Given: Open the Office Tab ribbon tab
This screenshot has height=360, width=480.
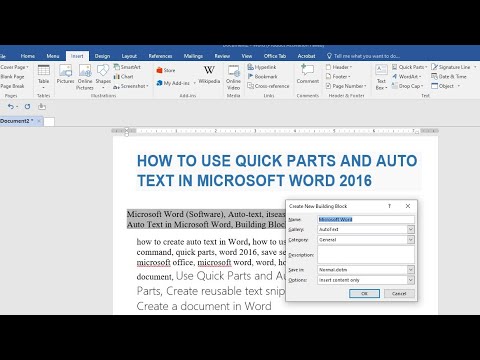Looking at the screenshot, I should pos(275,56).
